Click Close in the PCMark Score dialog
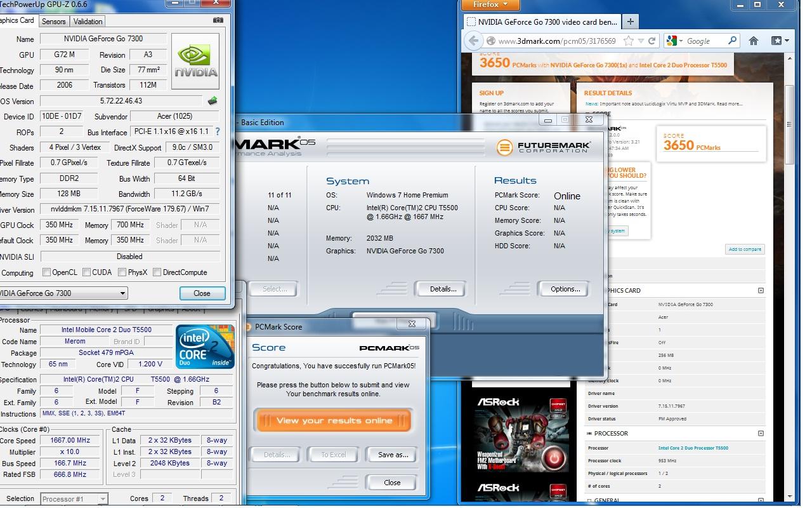Screen dimensions: 812x508 [x=392, y=483]
